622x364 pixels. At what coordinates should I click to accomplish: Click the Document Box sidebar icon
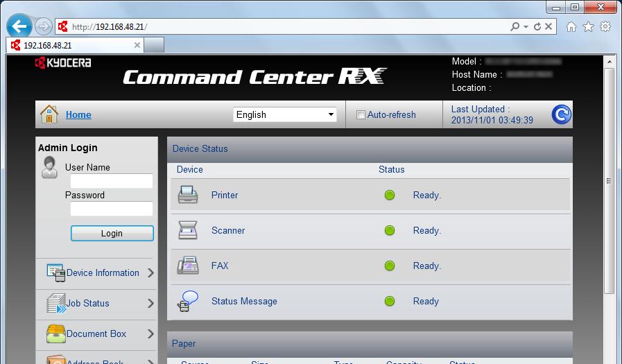[56, 334]
